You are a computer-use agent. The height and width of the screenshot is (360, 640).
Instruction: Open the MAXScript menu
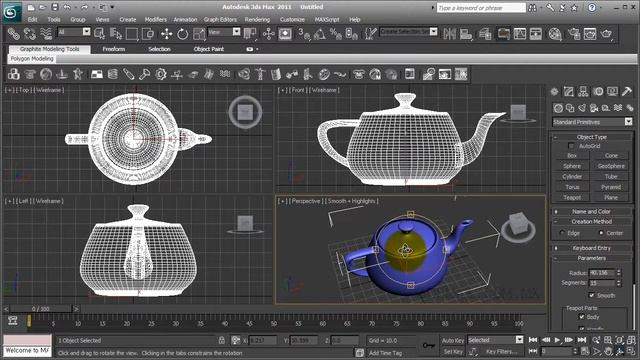(x=327, y=19)
